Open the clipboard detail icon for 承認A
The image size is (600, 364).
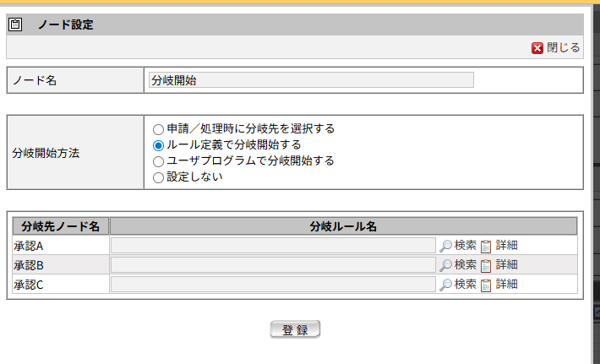[486, 246]
